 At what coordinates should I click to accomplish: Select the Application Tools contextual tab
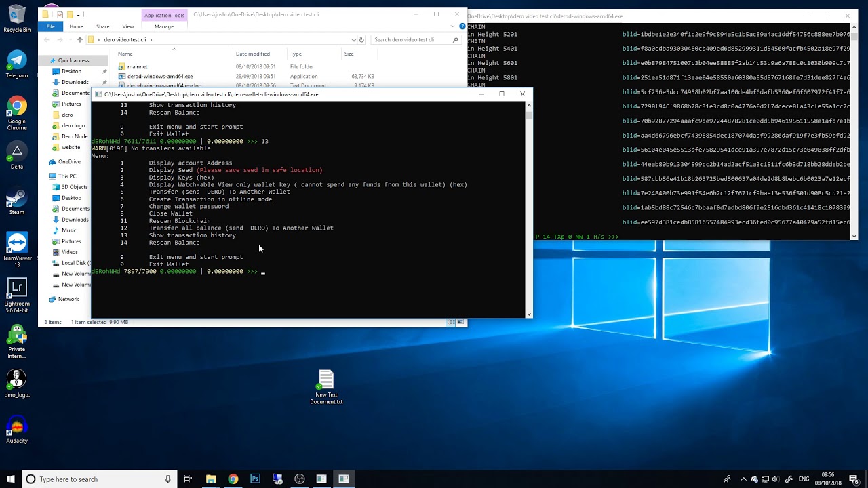(164, 15)
